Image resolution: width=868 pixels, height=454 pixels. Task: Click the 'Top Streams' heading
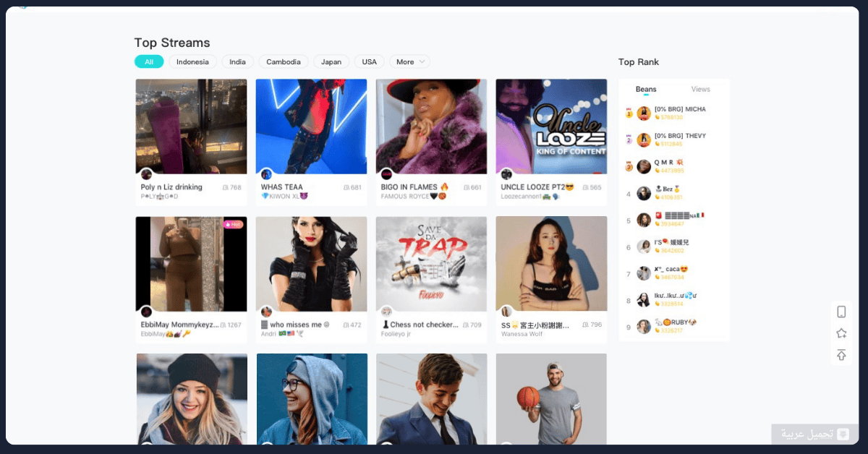click(x=172, y=43)
